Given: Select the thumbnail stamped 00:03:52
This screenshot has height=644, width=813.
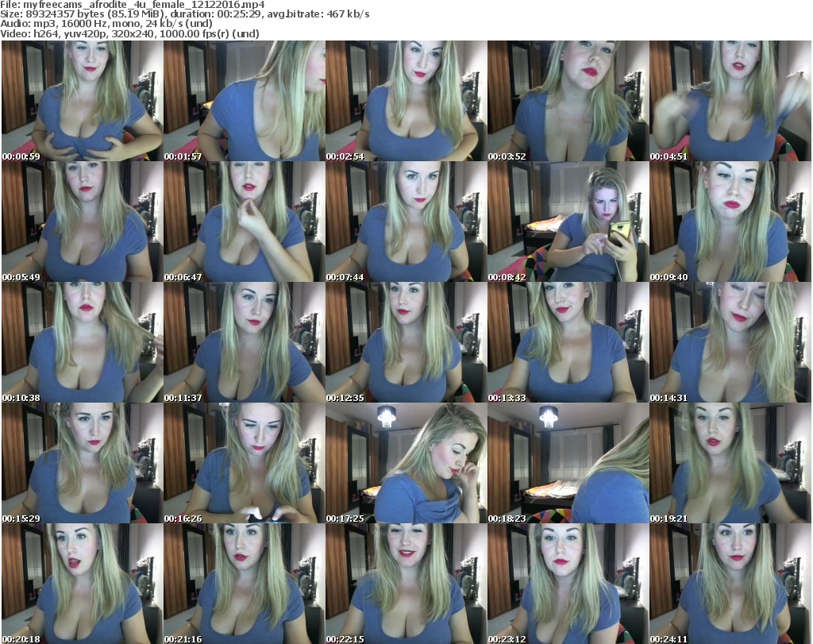Looking at the screenshot, I should [568, 101].
